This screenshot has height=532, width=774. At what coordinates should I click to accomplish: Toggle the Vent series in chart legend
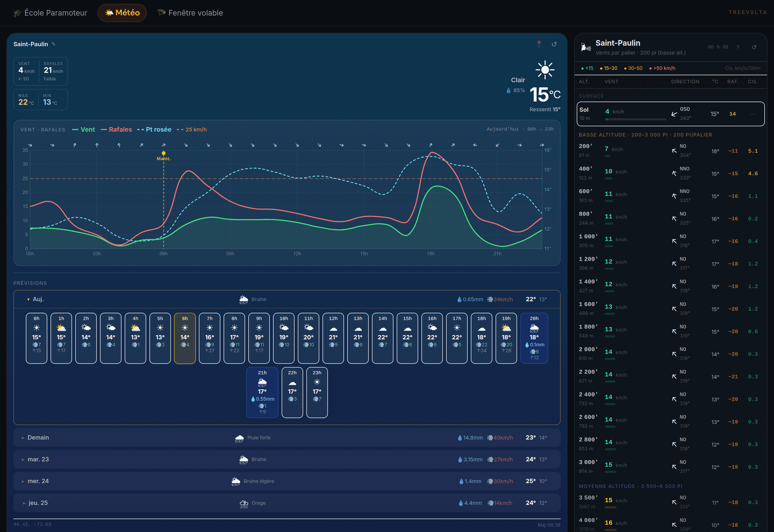tap(84, 129)
